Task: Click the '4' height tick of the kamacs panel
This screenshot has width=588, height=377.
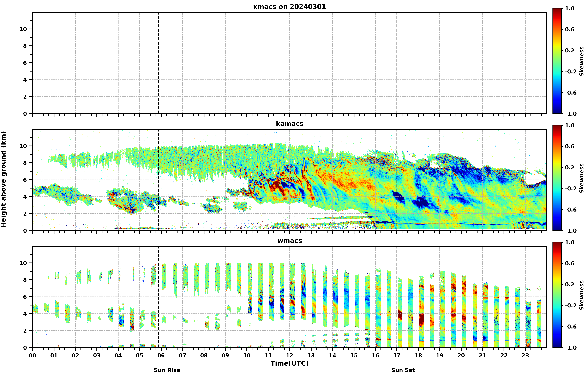Action: coord(25,197)
